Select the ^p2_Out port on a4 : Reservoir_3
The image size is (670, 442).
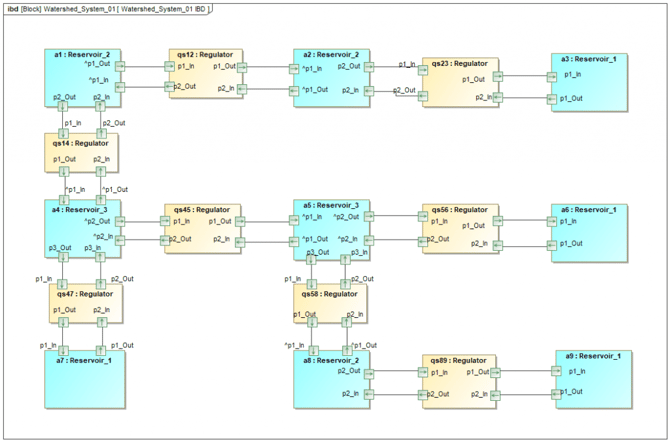point(120,221)
